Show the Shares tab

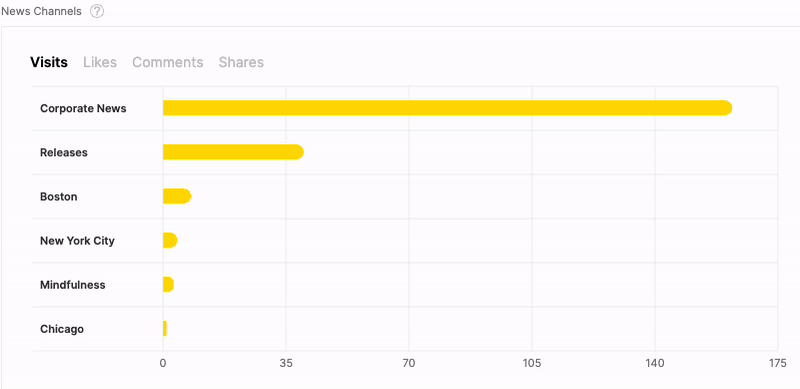(241, 62)
